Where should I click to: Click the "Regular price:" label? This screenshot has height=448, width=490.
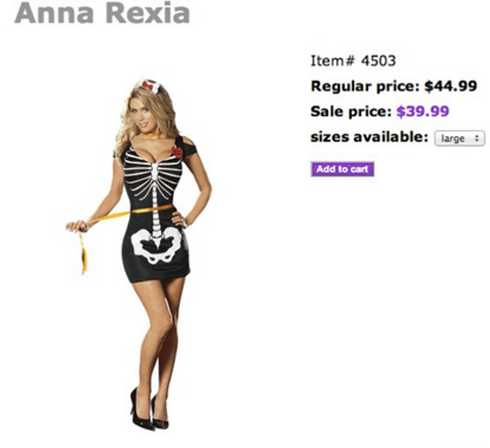coord(365,86)
